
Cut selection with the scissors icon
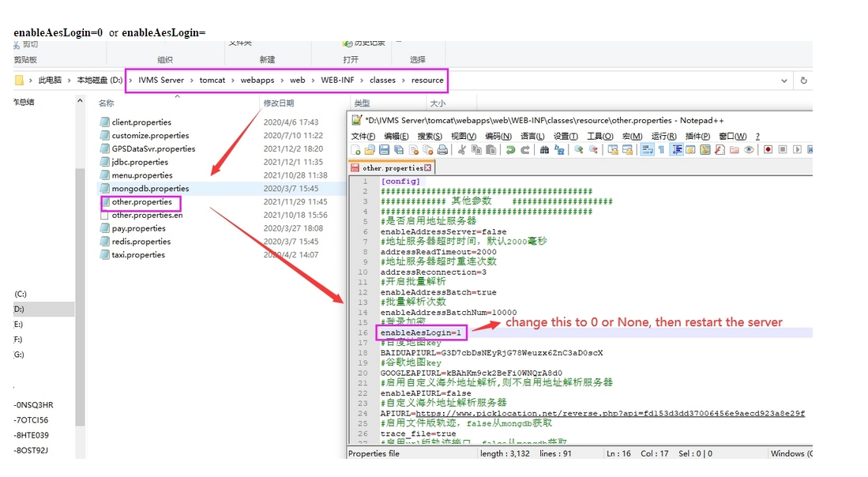(462, 150)
